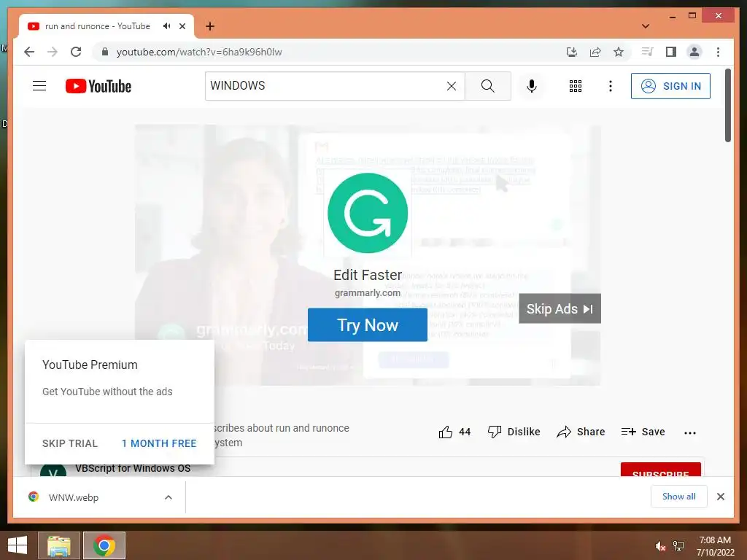
Task: Close the downloads bar
Action: click(x=720, y=497)
